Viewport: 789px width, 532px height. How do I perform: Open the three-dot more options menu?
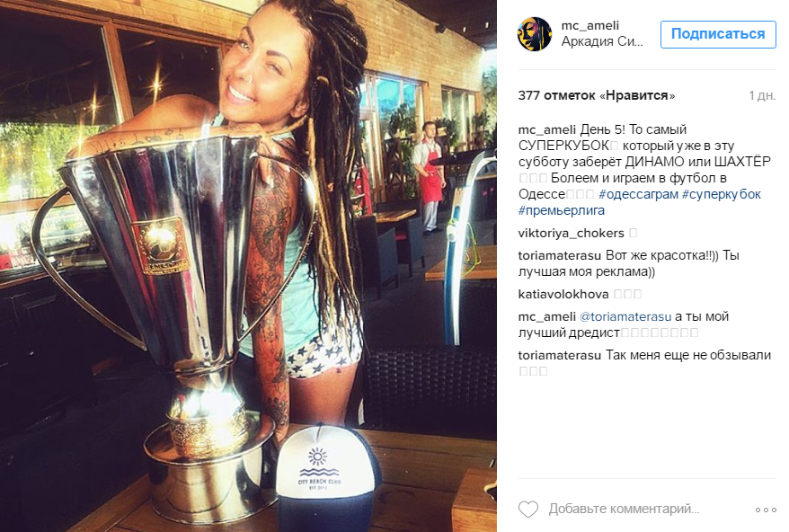pyautogui.click(x=766, y=510)
